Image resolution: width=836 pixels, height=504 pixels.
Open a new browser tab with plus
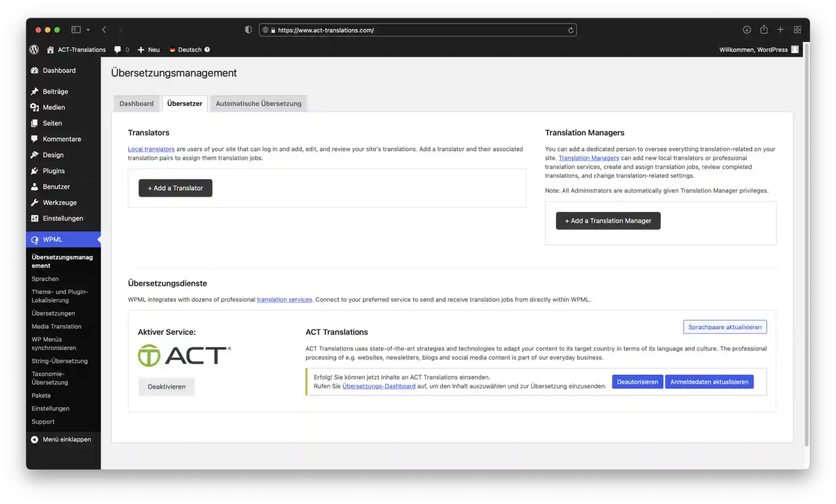coord(780,30)
